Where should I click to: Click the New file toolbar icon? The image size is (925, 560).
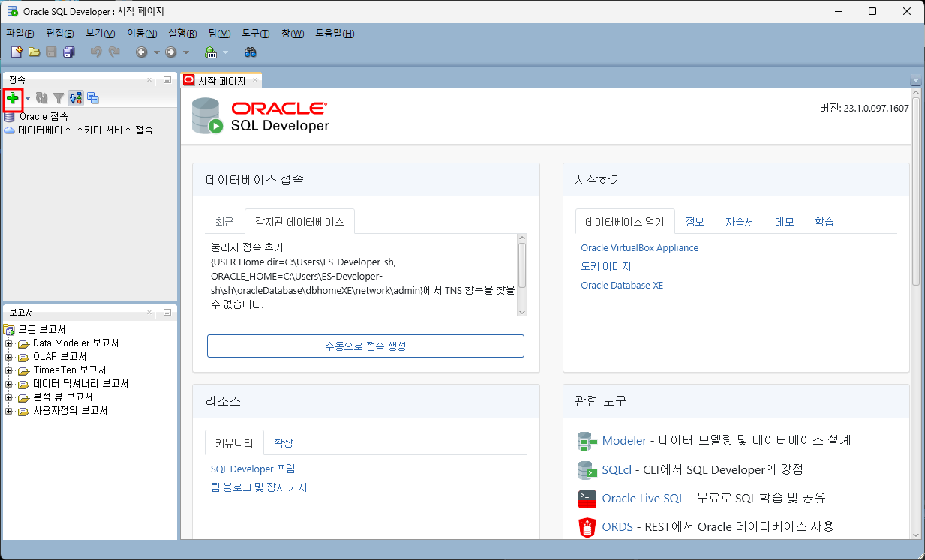tap(17, 52)
